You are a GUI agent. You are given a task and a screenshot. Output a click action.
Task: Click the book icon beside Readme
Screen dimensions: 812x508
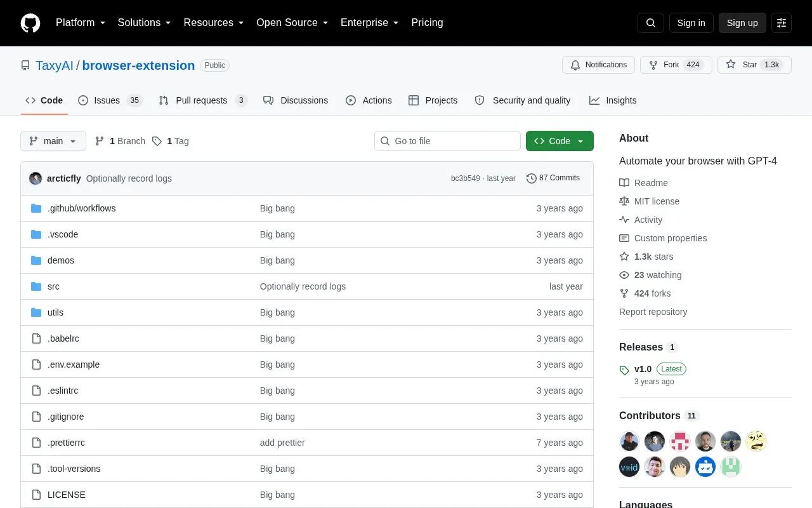point(624,183)
